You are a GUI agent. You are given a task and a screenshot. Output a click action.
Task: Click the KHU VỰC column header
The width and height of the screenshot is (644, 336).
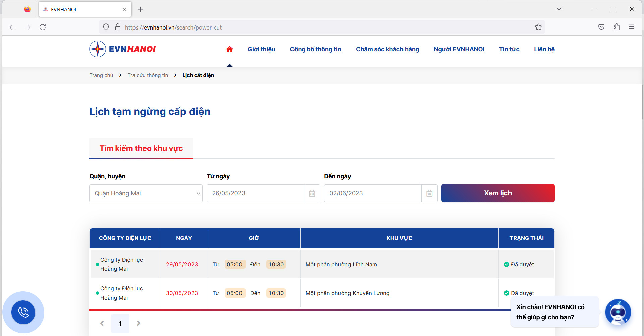(399, 238)
